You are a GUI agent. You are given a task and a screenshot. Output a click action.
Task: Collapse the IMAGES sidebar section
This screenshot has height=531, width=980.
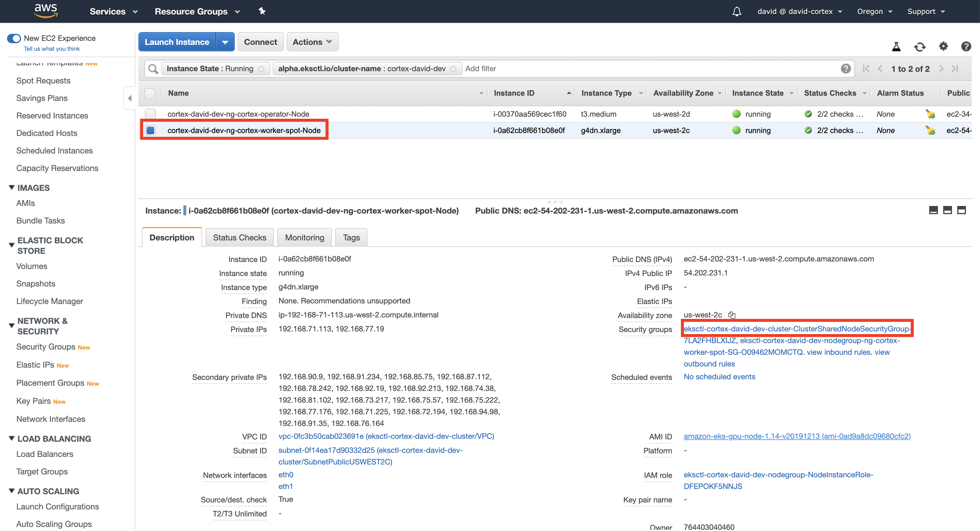(12, 187)
